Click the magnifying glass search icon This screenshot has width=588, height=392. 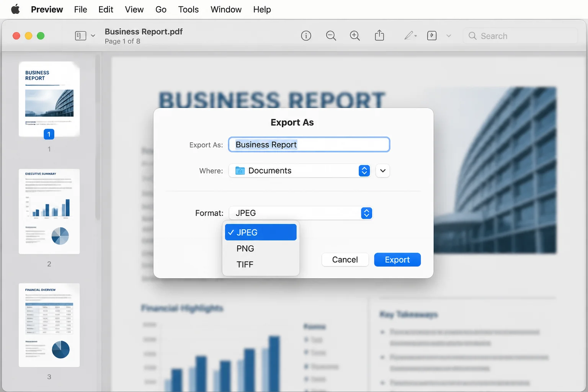click(472, 36)
